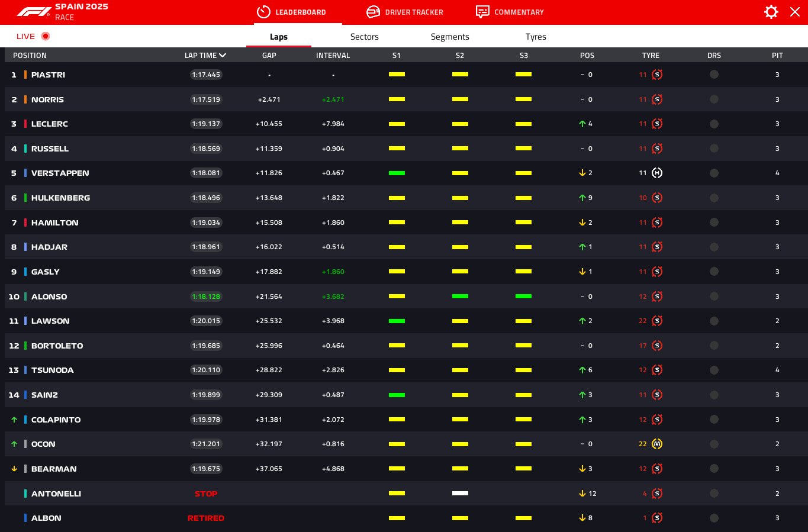Image resolution: width=808 pixels, height=532 pixels.
Task: Click Norris's green interval +2.471
Action: pos(333,99)
